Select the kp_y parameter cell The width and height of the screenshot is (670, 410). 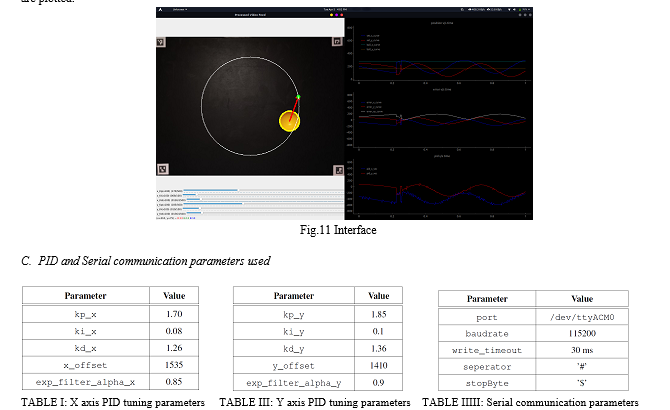coord(294,314)
